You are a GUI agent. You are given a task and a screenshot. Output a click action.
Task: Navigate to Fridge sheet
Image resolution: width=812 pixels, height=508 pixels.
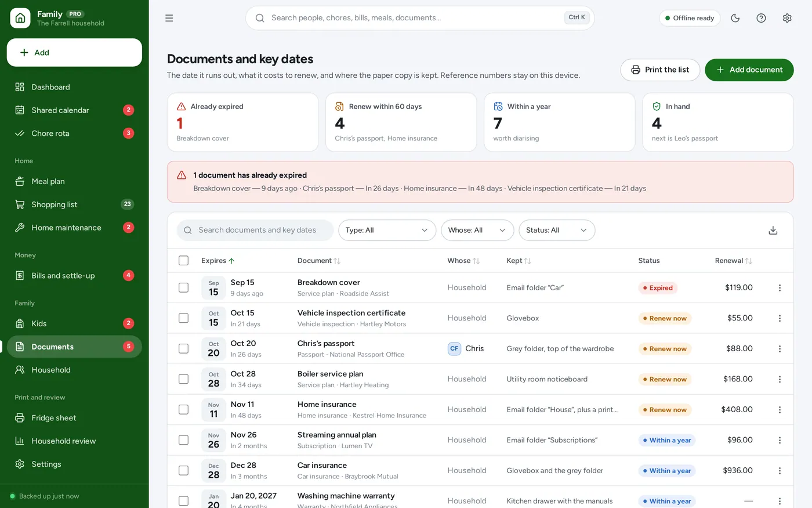click(74, 418)
